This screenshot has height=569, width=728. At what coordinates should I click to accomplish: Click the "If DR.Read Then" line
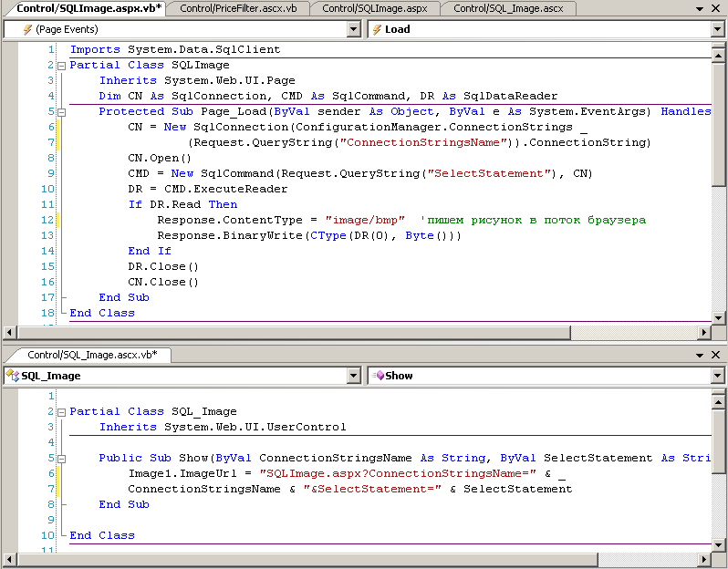(182, 204)
